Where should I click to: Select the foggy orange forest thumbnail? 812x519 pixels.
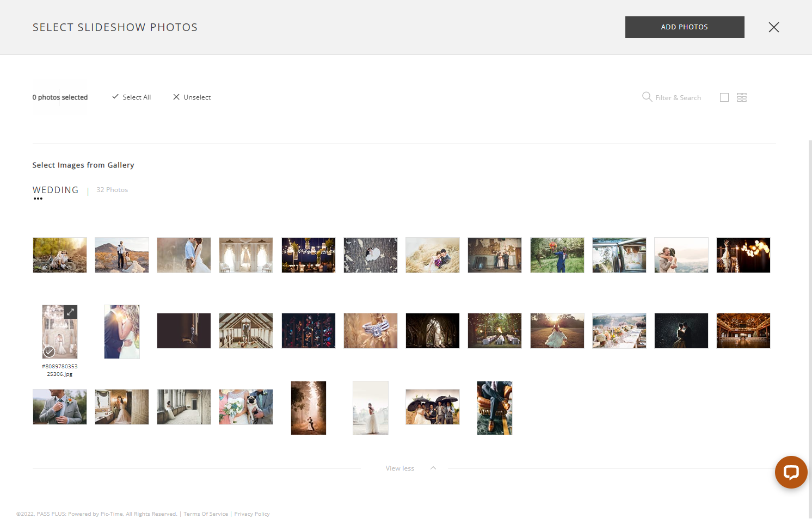point(309,408)
